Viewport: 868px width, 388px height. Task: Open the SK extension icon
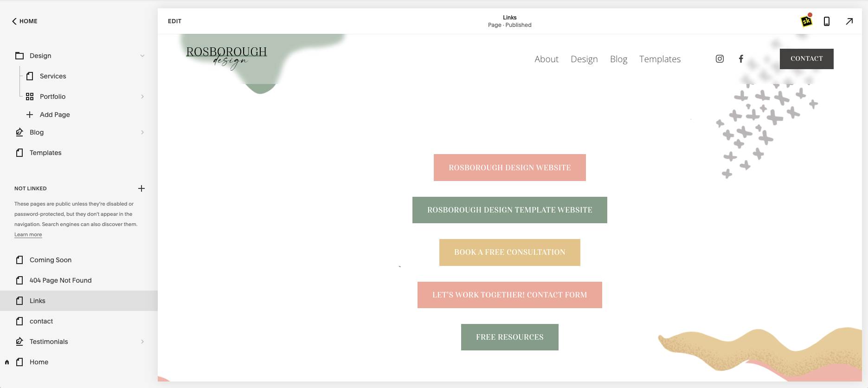pyautogui.click(x=807, y=21)
